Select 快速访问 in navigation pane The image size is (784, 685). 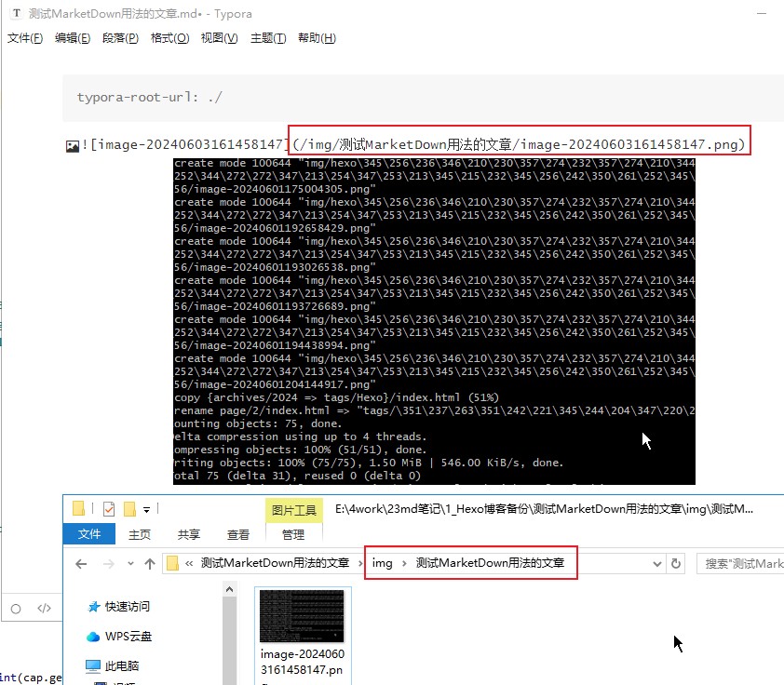pyautogui.click(x=127, y=607)
